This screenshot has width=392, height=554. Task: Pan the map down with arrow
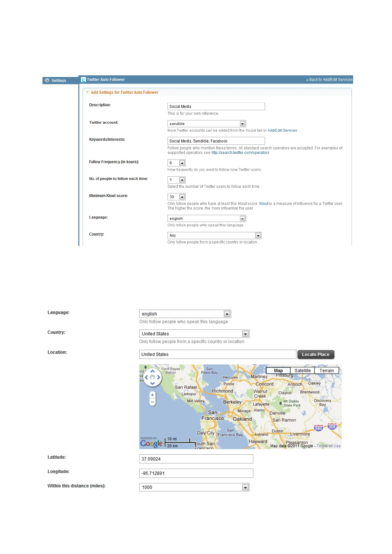[152, 383]
